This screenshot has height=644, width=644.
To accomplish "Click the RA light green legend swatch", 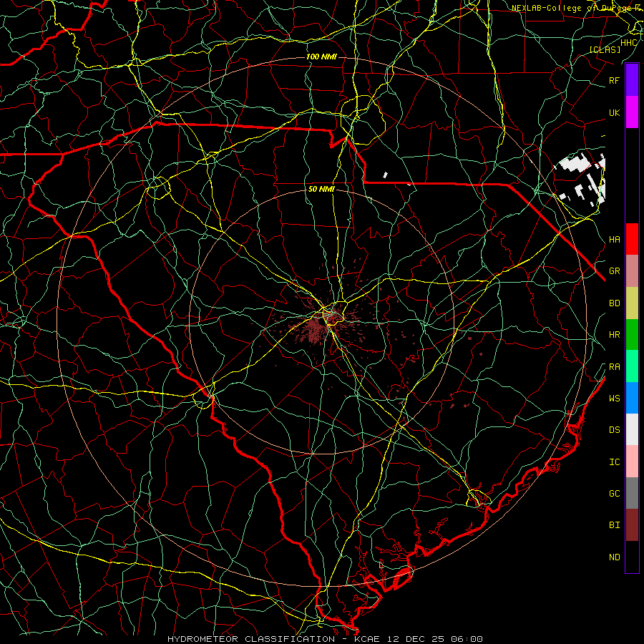I will pyautogui.click(x=632, y=366).
